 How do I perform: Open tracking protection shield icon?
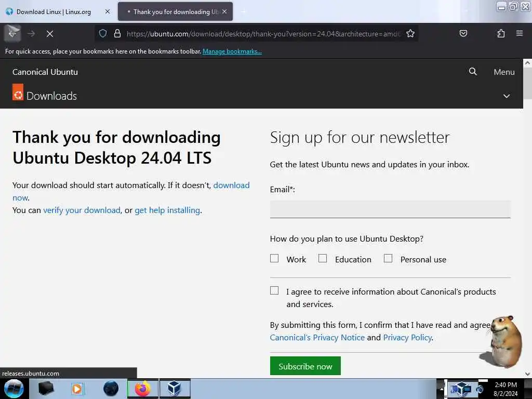(103, 33)
